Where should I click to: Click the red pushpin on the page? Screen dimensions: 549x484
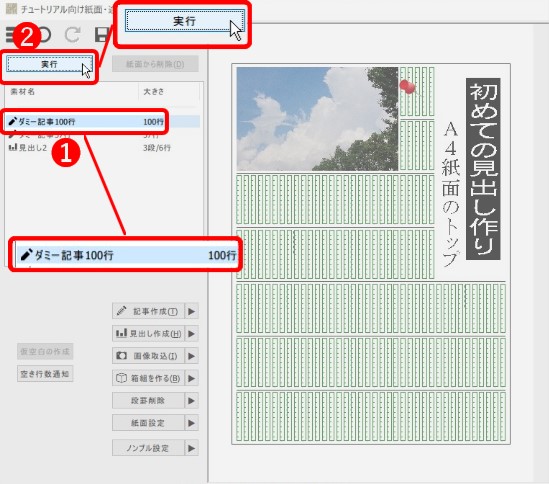[x=408, y=87]
